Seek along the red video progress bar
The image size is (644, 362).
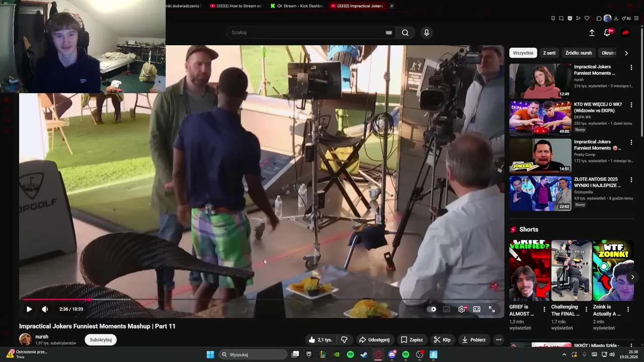click(262, 300)
